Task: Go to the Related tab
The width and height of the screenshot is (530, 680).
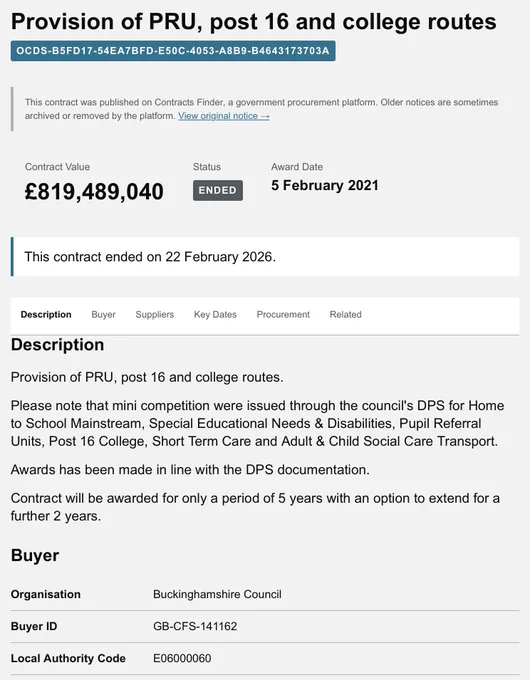Action: pyautogui.click(x=345, y=314)
